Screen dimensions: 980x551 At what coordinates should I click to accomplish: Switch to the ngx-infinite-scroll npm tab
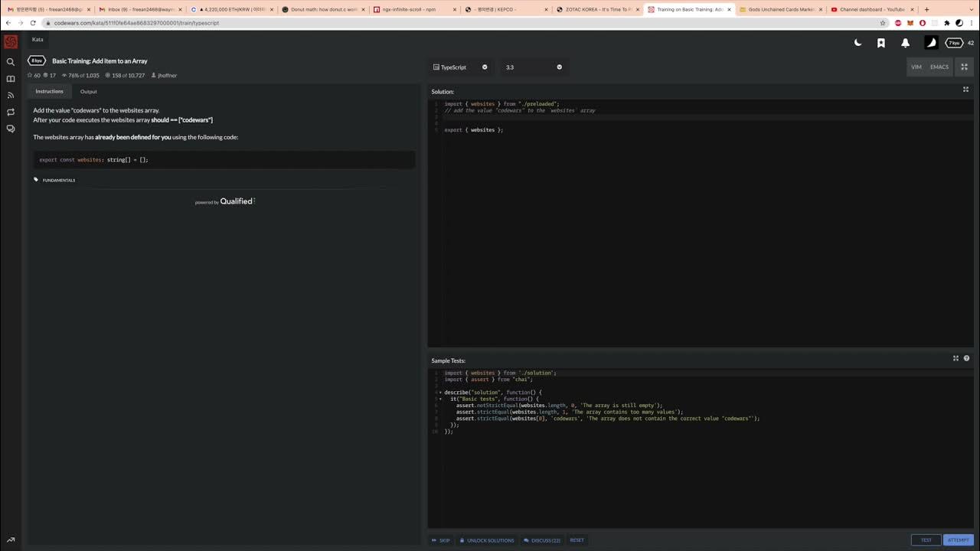[x=413, y=9]
